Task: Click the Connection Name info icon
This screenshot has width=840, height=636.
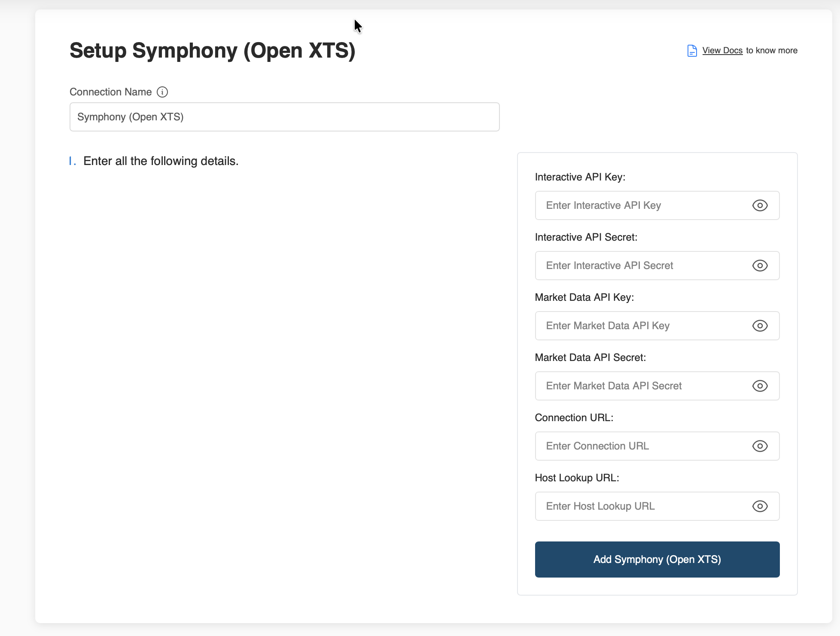Action: (162, 92)
